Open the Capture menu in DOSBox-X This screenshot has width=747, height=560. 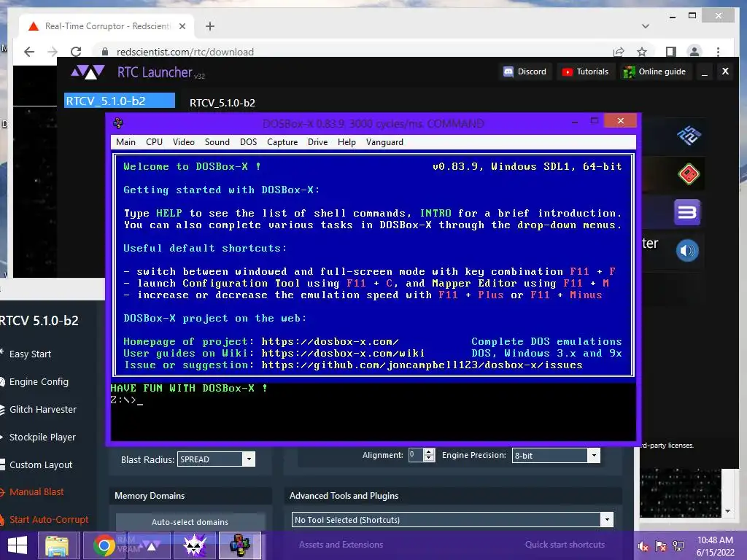[x=282, y=142]
